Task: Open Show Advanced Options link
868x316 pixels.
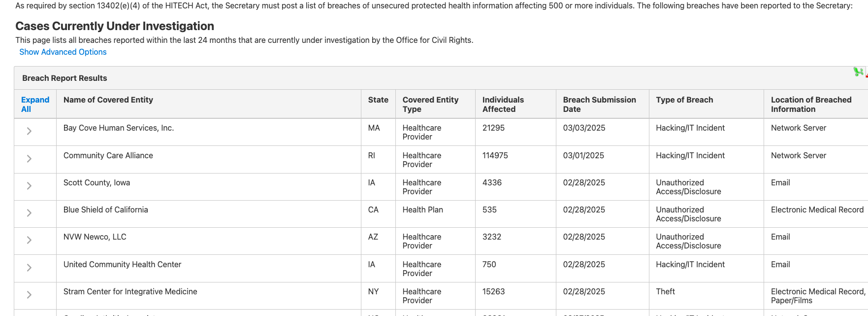Action: coord(63,52)
